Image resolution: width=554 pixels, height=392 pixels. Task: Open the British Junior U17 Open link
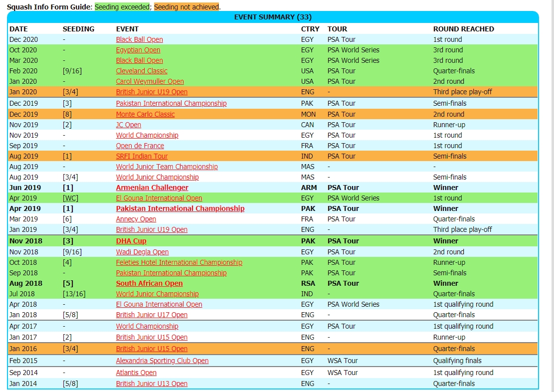click(x=152, y=315)
